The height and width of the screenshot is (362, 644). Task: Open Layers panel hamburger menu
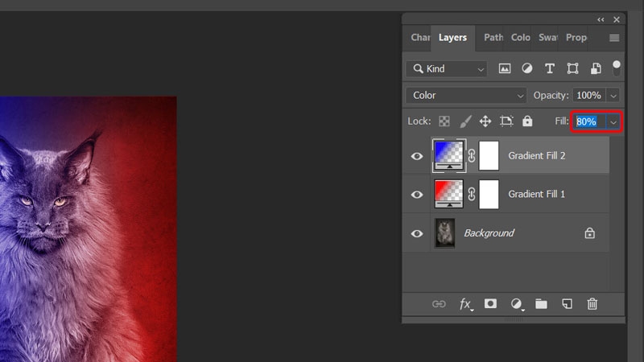(614, 38)
